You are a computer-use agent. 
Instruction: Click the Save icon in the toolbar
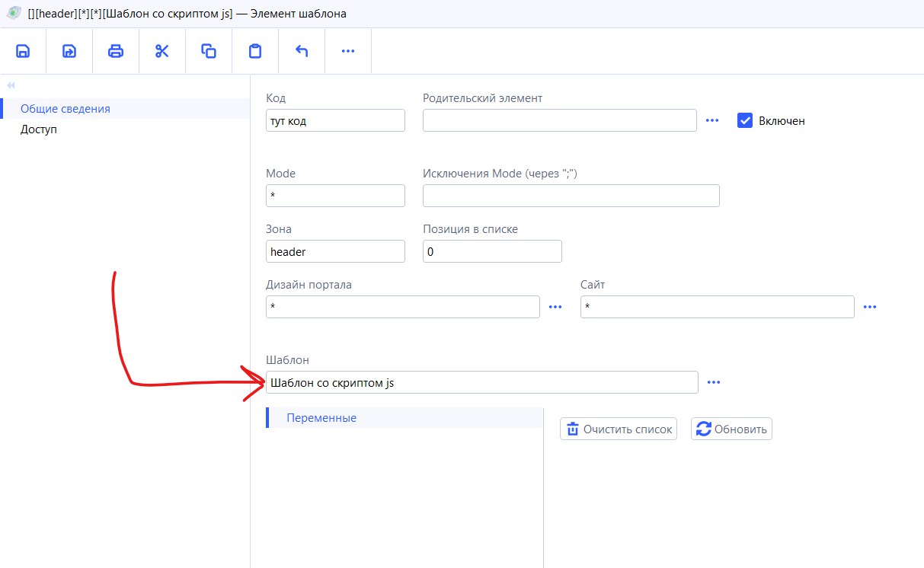pyautogui.click(x=23, y=51)
